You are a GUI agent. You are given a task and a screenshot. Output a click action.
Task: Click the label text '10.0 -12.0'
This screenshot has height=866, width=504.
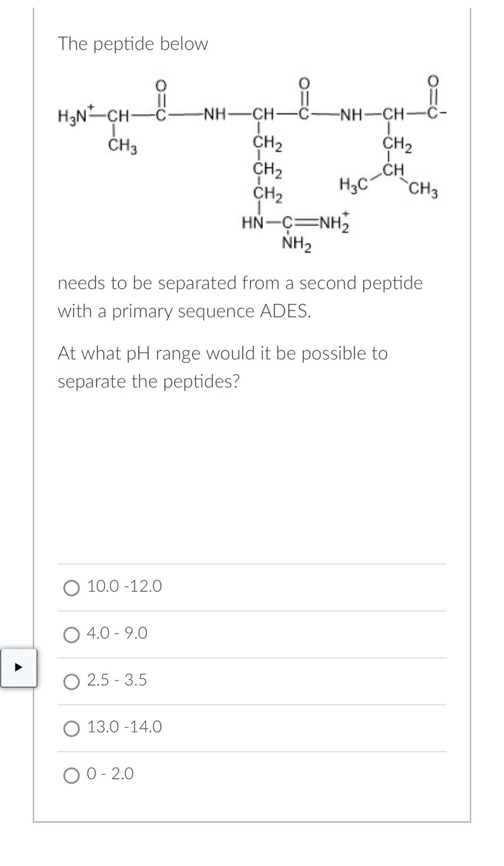[x=125, y=585]
